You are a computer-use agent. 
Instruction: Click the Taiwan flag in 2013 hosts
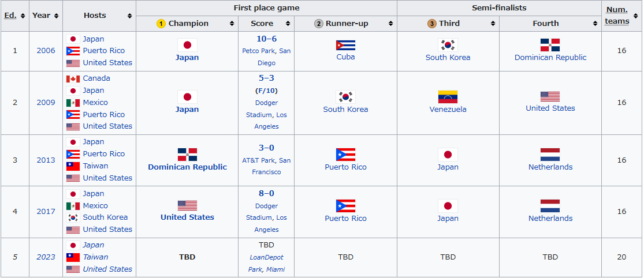[73, 166]
